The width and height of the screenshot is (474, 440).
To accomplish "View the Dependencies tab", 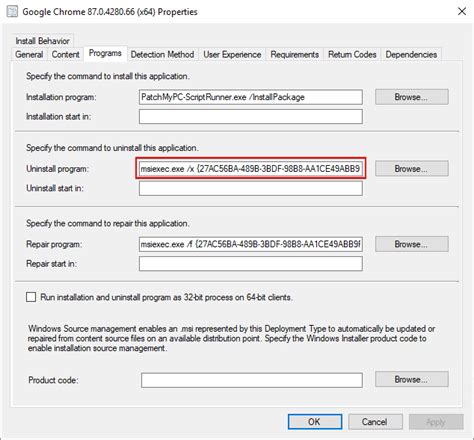I will coord(411,55).
